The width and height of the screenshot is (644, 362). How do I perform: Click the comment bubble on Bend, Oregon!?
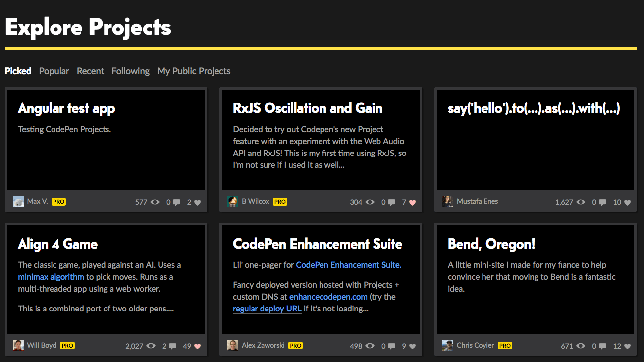pos(601,346)
